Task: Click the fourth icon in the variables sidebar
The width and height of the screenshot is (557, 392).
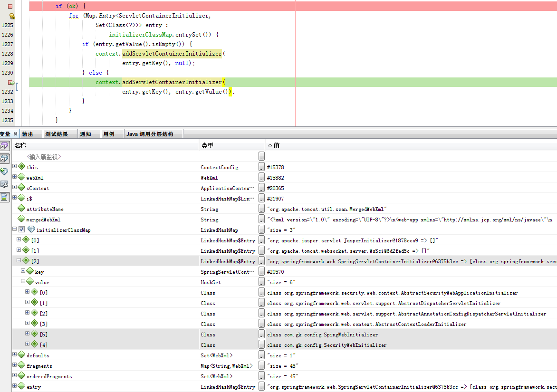Action: click(x=4, y=184)
